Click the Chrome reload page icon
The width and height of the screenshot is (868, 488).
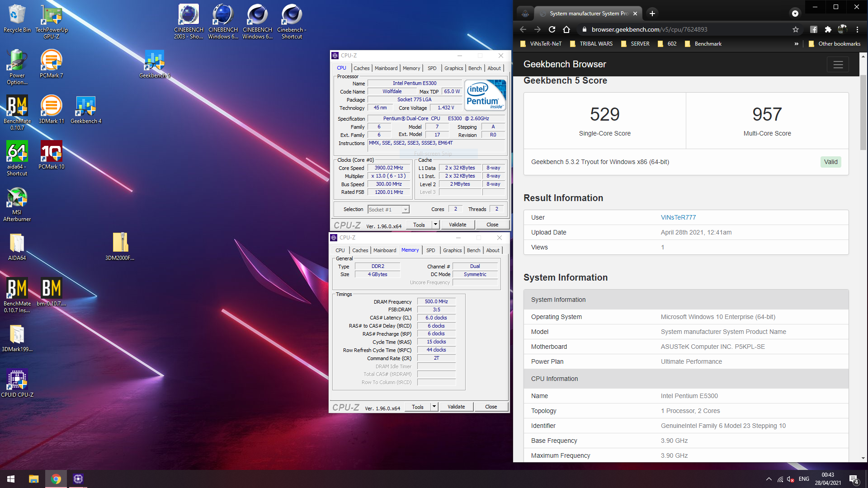click(x=552, y=29)
